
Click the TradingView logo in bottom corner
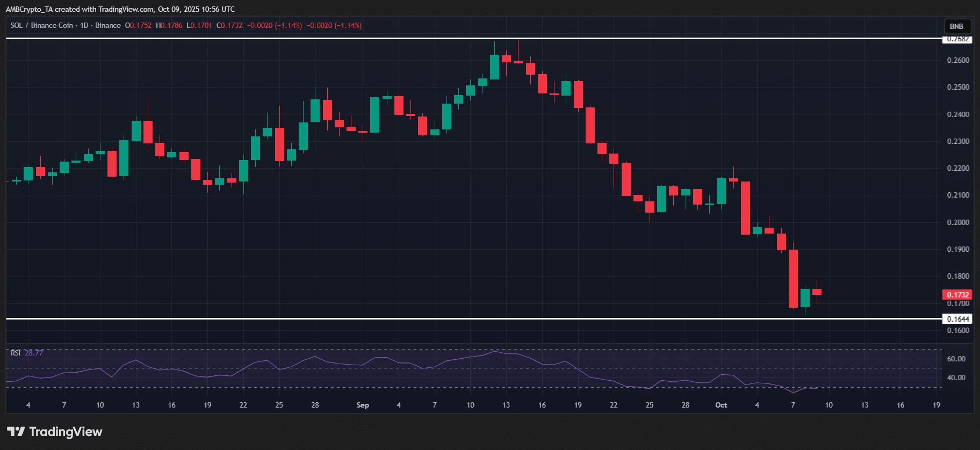tap(54, 432)
